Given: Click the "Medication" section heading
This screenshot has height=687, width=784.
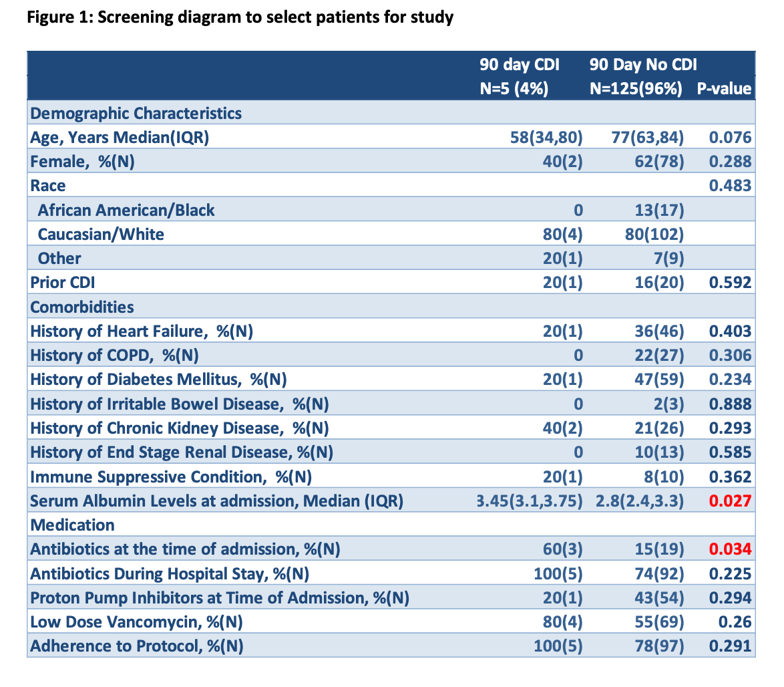Looking at the screenshot, I should (72, 525).
